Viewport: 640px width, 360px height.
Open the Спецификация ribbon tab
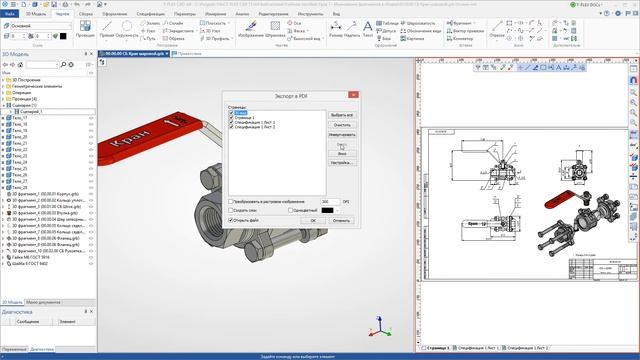pos(151,14)
